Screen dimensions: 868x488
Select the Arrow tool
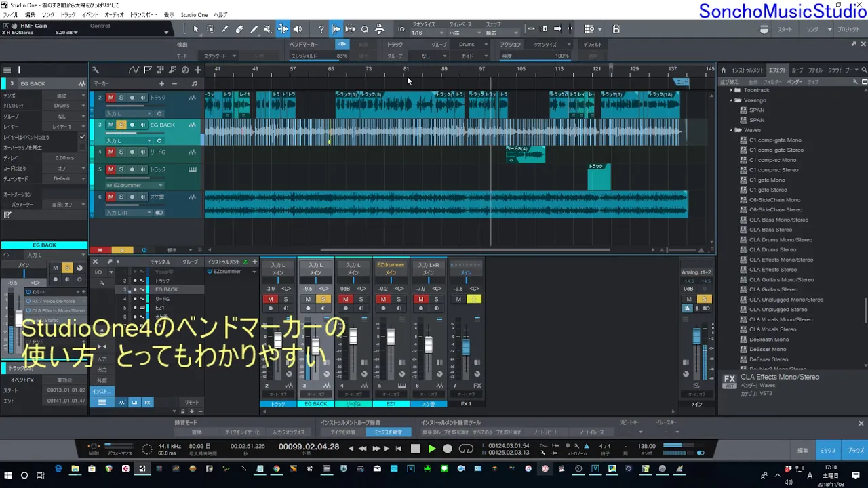click(x=196, y=29)
